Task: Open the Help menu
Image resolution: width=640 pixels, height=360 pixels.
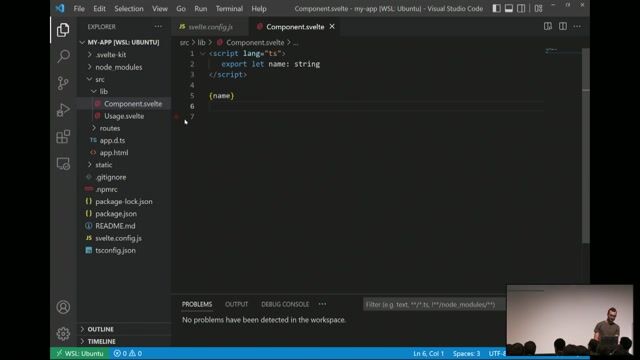Action: (259, 9)
